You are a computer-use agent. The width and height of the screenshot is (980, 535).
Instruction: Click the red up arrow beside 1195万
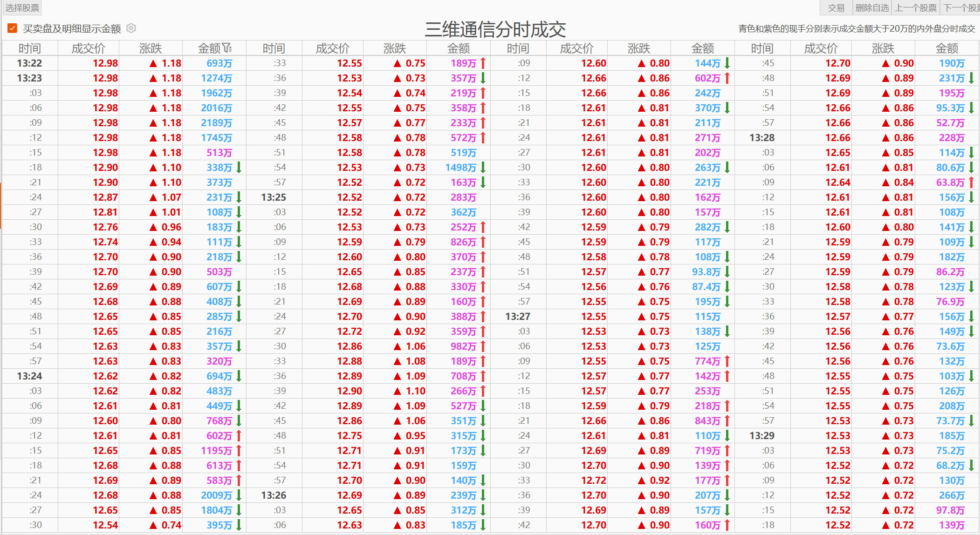coord(239,450)
